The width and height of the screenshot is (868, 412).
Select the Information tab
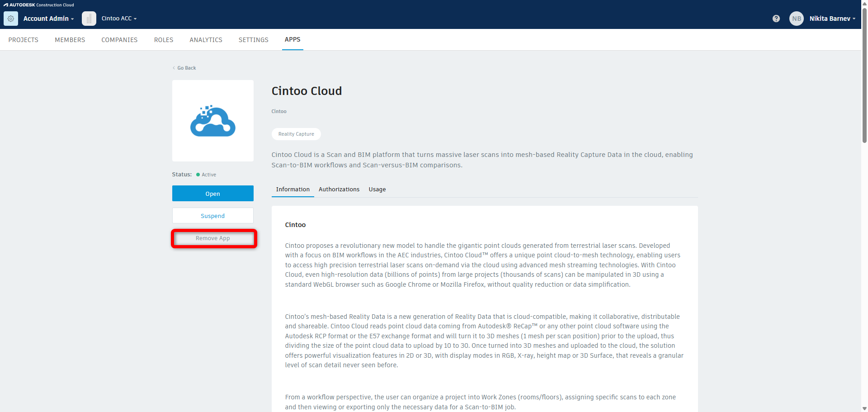pyautogui.click(x=293, y=189)
